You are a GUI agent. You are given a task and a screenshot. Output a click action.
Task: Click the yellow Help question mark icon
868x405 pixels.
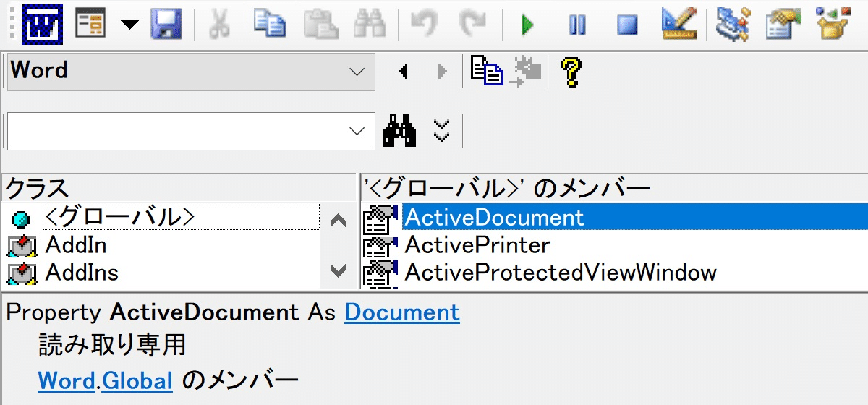(x=571, y=71)
